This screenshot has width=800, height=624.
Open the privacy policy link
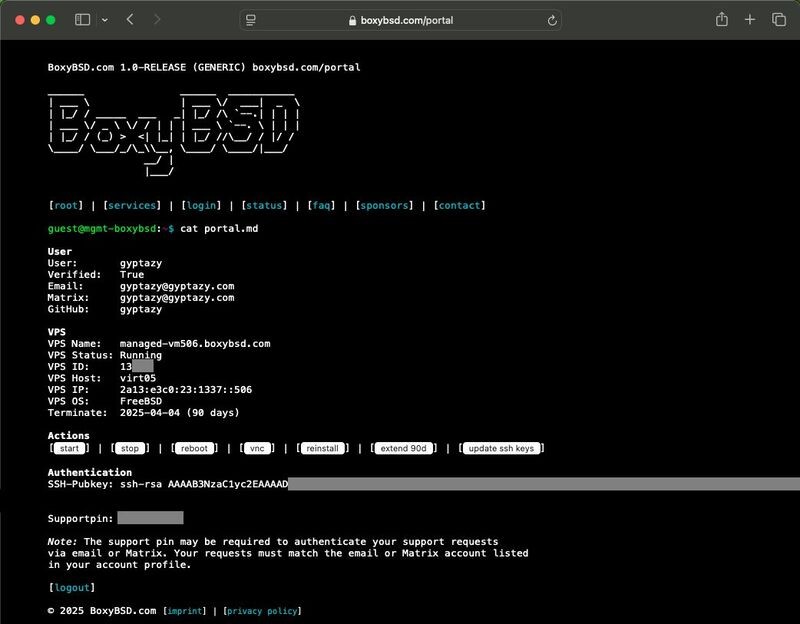(x=262, y=611)
